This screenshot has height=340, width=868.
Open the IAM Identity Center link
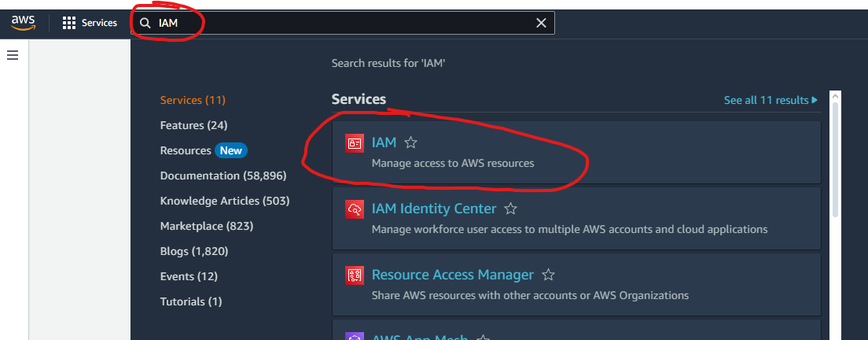[434, 209]
